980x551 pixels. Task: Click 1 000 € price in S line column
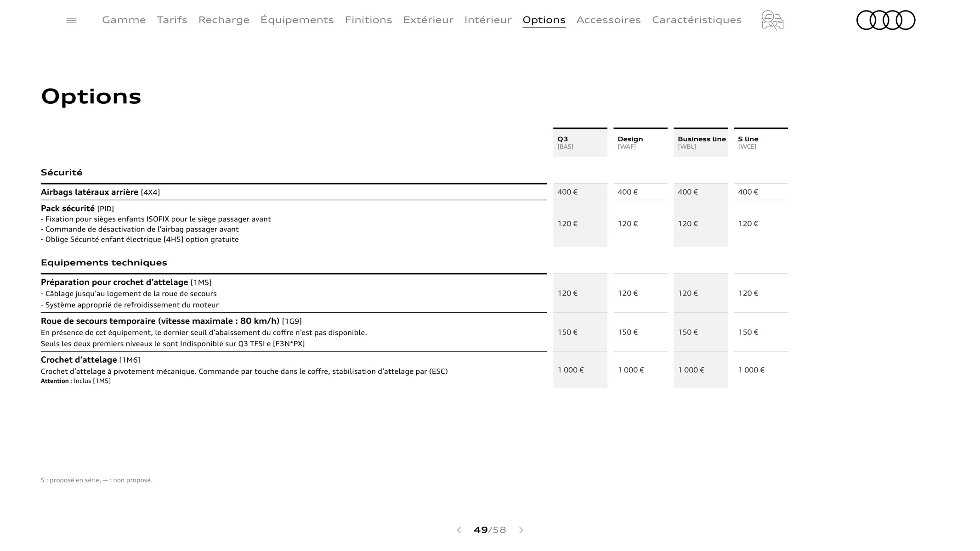coord(751,370)
